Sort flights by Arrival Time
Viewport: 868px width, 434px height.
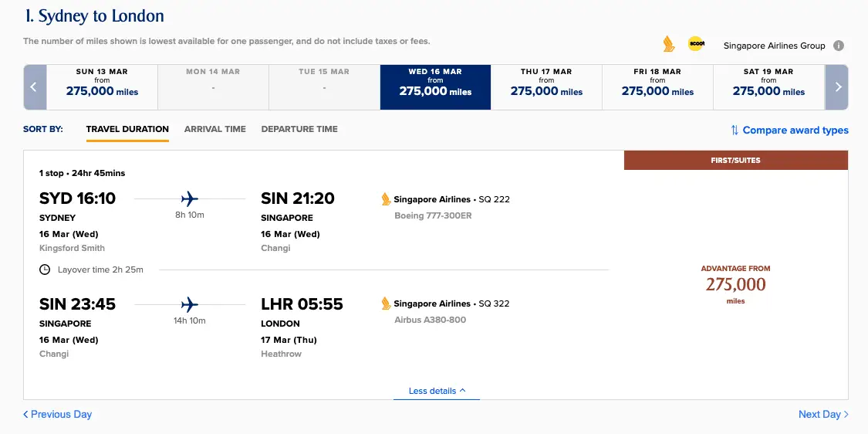pyautogui.click(x=215, y=129)
